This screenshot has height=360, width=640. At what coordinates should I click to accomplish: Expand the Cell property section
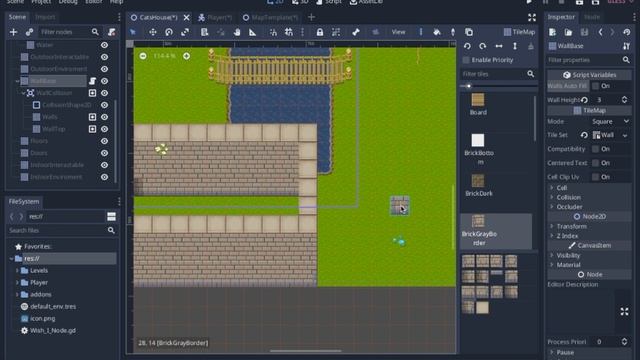pos(552,188)
